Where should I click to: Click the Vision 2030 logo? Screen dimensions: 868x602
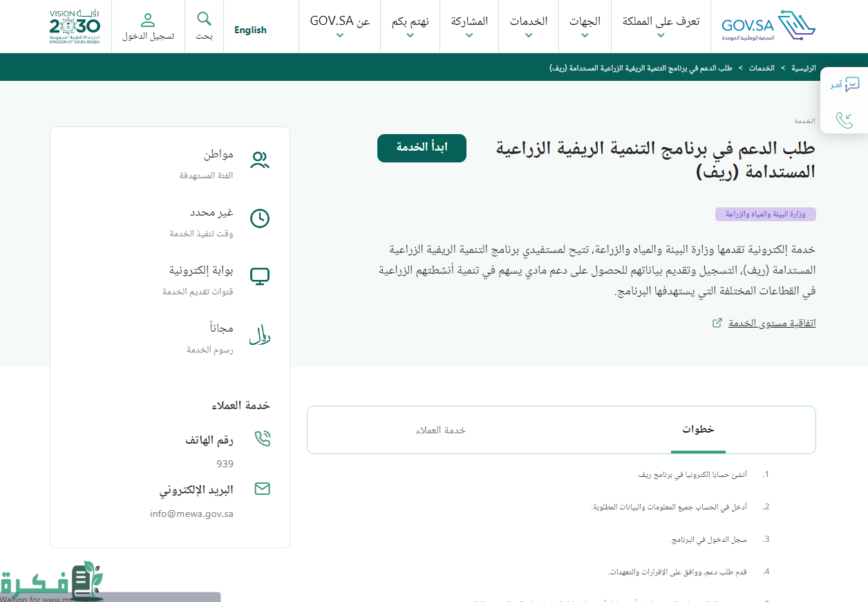tap(75, 26)
